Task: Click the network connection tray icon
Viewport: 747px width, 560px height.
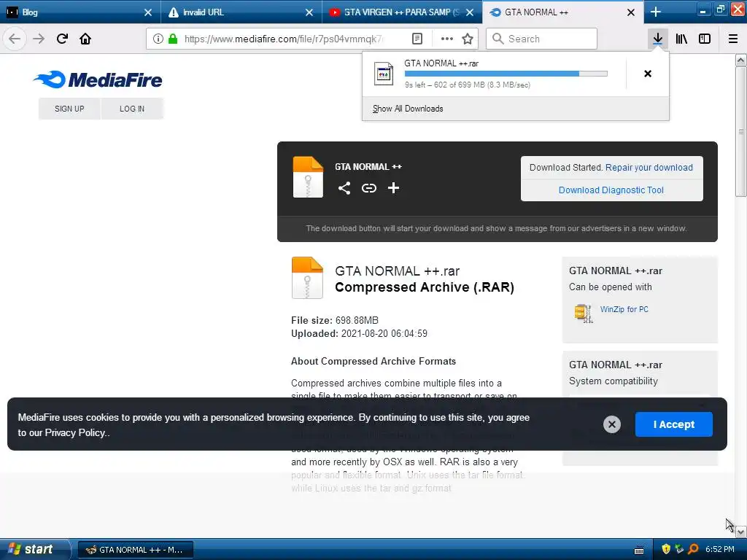Action: [x=679, y=549]
